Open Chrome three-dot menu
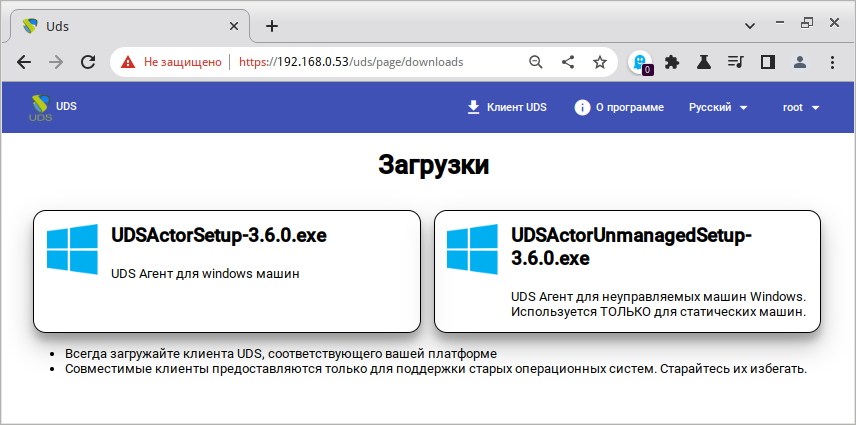 point(832,62)
